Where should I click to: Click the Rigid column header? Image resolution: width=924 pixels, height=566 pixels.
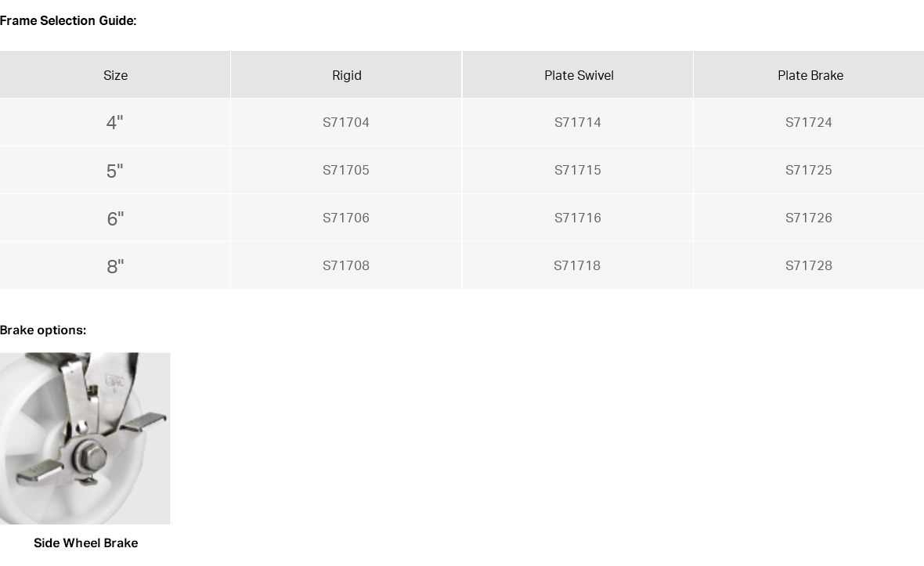click(346, 75)
